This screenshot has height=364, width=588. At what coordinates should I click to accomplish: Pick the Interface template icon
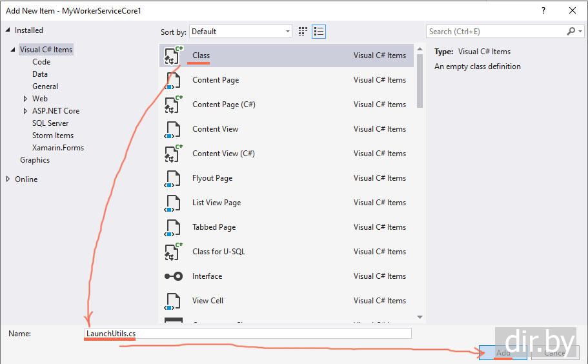click(172, 276)
